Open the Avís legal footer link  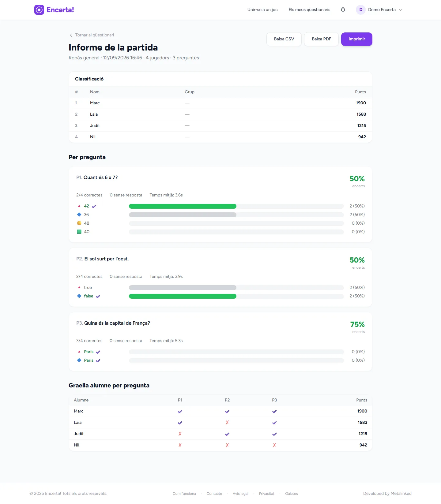point(240,494)
